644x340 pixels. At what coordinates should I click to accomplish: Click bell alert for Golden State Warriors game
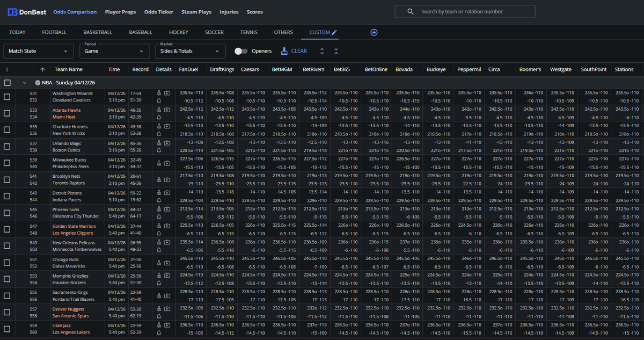(x=159, y=234)
